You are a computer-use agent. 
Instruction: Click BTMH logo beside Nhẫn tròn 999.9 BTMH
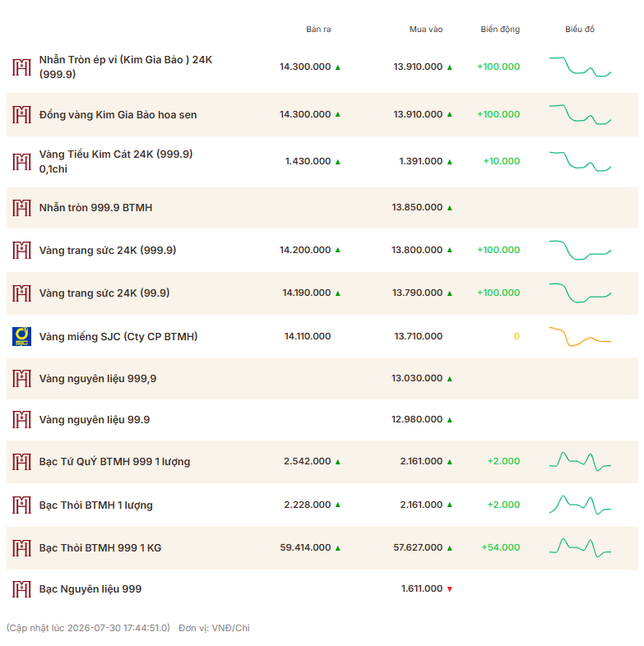pyautogui.click(x=21, y=208)
